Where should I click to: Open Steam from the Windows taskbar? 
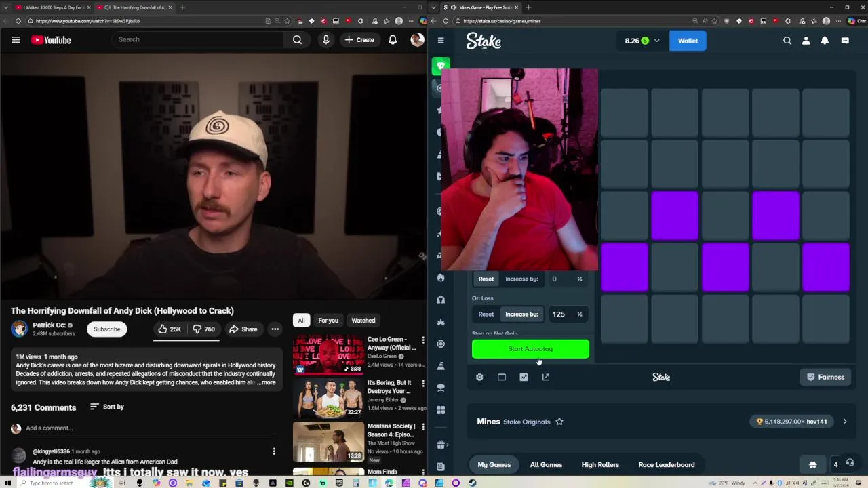[x=473, y=483]
